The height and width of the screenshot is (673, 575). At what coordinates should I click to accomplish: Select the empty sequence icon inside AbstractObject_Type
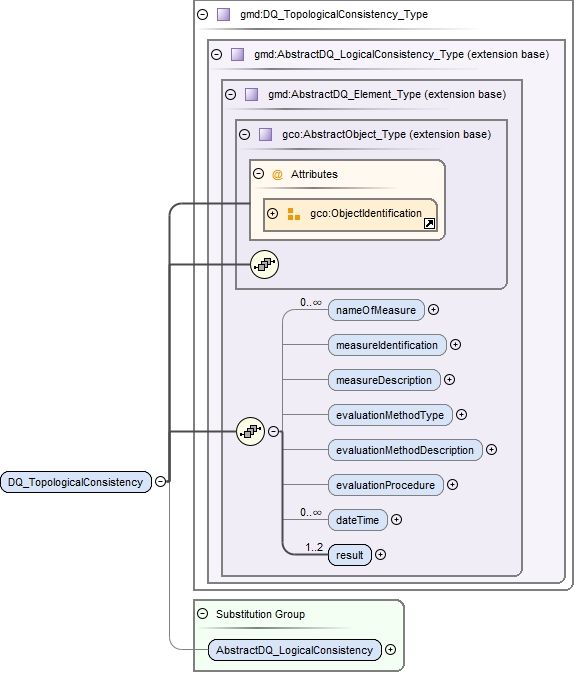[264, 264]
